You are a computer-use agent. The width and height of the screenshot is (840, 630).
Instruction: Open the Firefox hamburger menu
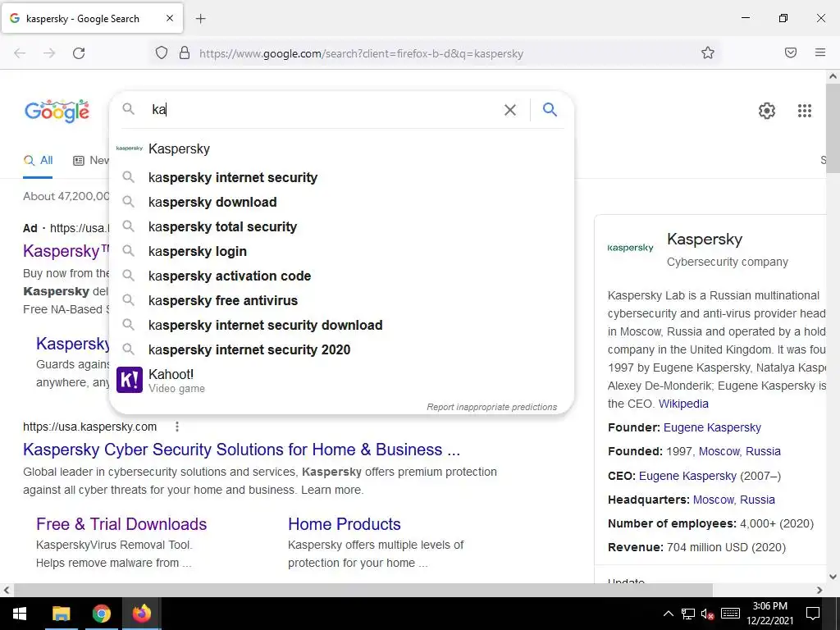(819, 52)
